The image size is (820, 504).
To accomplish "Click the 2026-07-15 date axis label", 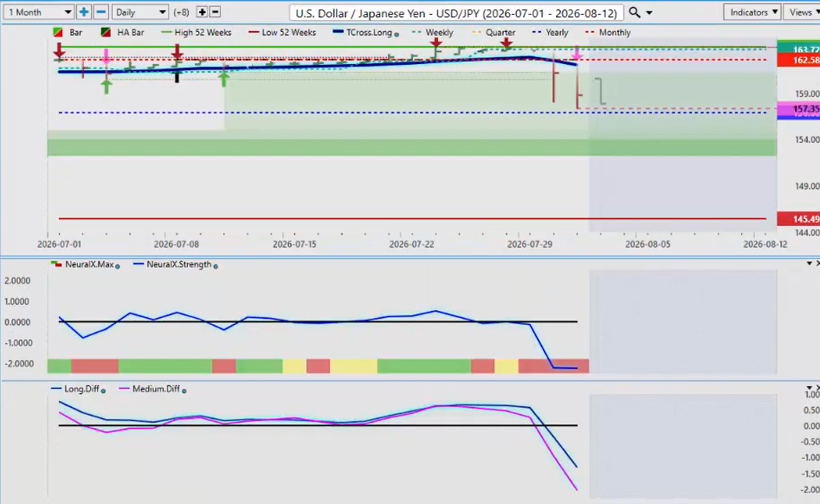I will (294, 244).
